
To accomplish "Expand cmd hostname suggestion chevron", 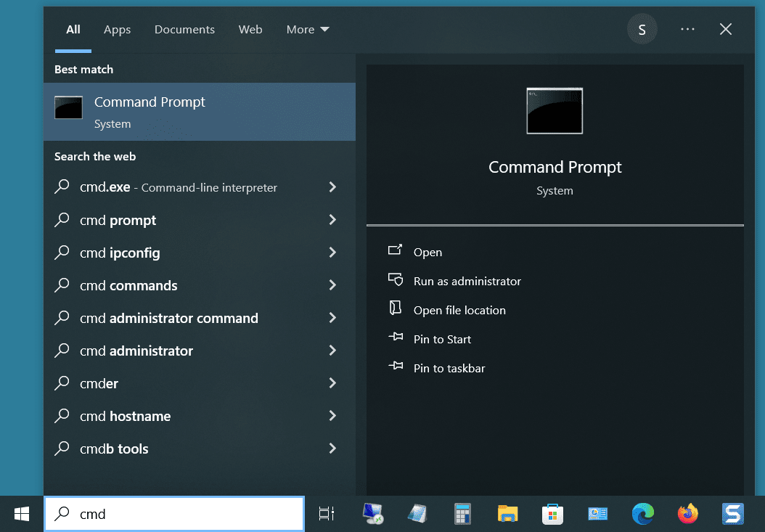I will pos(332,416).
